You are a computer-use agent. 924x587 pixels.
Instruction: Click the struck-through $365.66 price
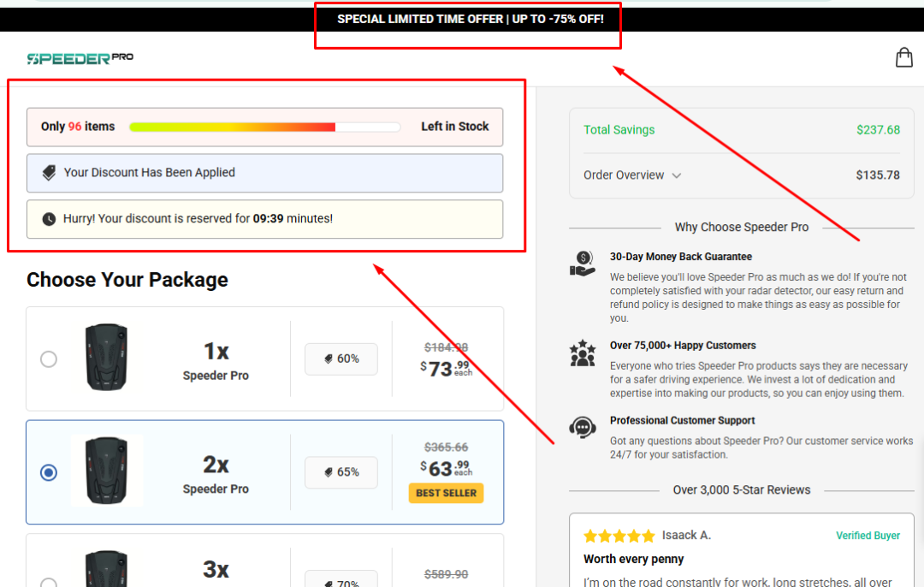(x=446, y=448)
